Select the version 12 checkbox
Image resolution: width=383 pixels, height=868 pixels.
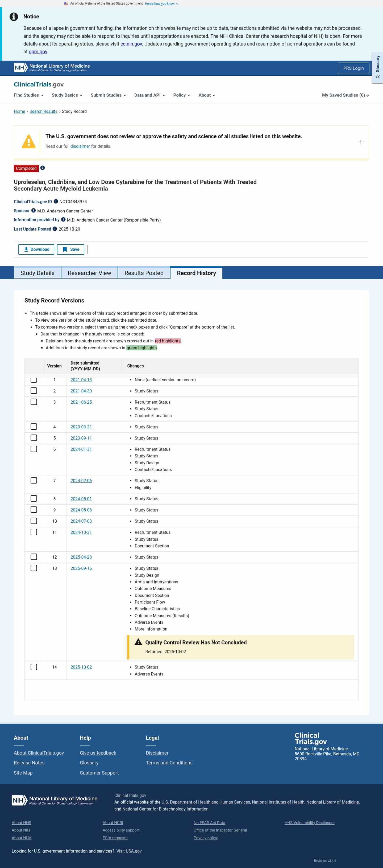pyautogui.click(x=34, y=557)
